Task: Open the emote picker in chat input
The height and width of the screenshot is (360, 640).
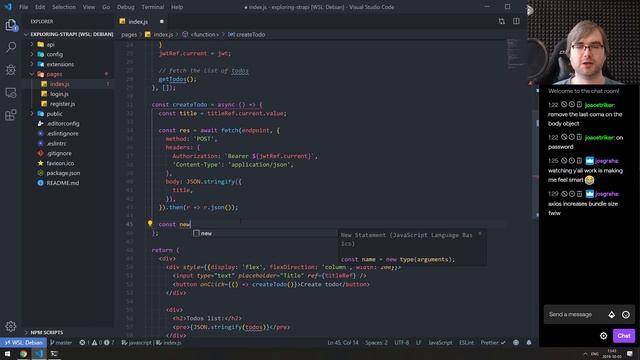Action: coord(626,314)
